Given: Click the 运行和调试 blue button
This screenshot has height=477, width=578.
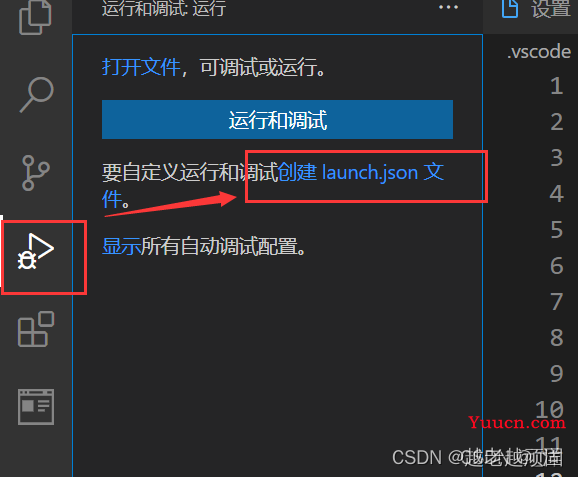Looking at the screenshot, I should click(277, 119).
